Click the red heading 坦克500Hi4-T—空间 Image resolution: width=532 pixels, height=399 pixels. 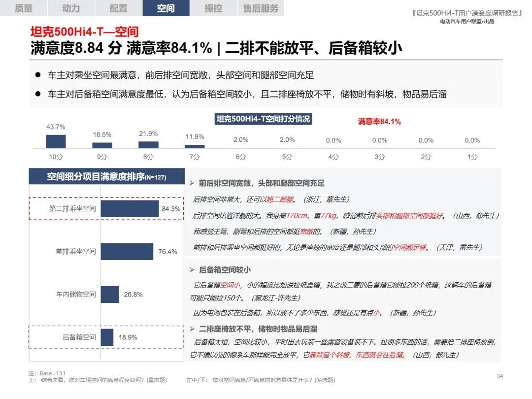click(85, 32)
